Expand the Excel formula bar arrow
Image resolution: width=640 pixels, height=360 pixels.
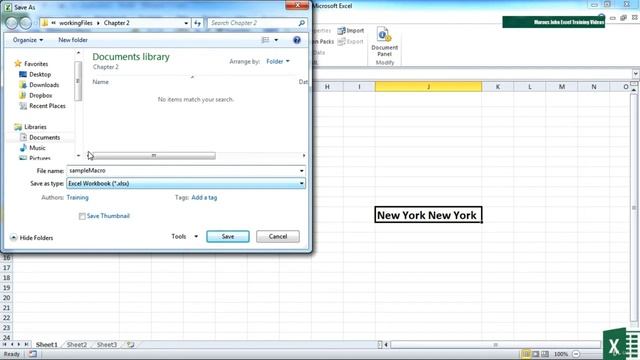(x=636, y=74)
